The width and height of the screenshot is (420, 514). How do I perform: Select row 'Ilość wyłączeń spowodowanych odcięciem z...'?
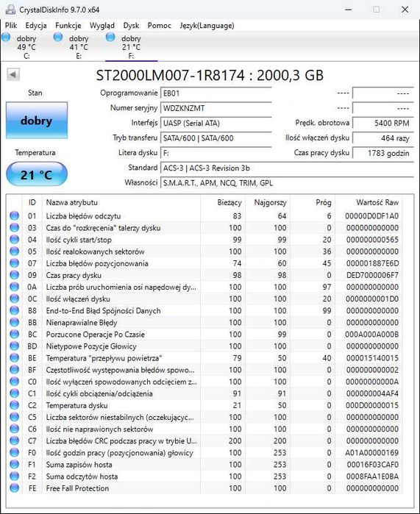click(x=204, y=382)
